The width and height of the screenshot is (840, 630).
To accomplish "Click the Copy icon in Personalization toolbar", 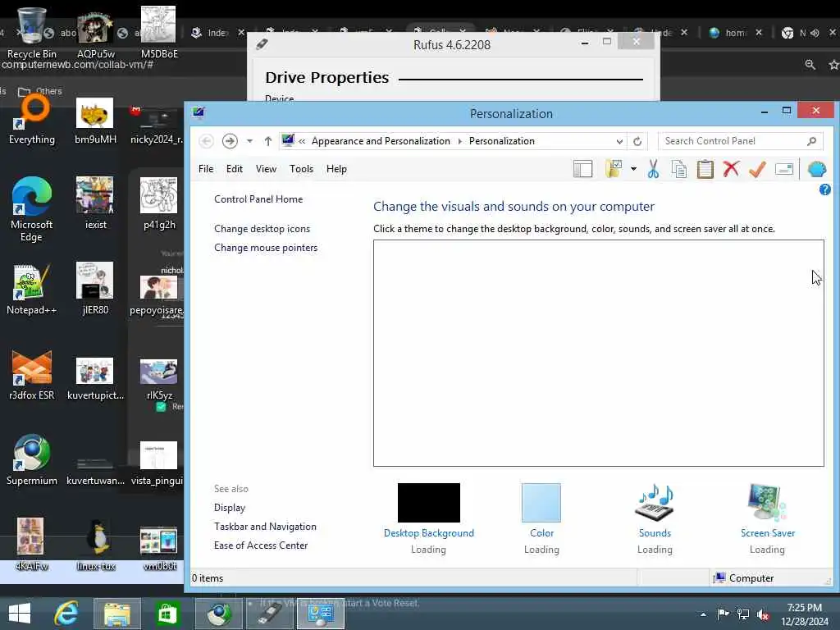I will tap(678, 169).
